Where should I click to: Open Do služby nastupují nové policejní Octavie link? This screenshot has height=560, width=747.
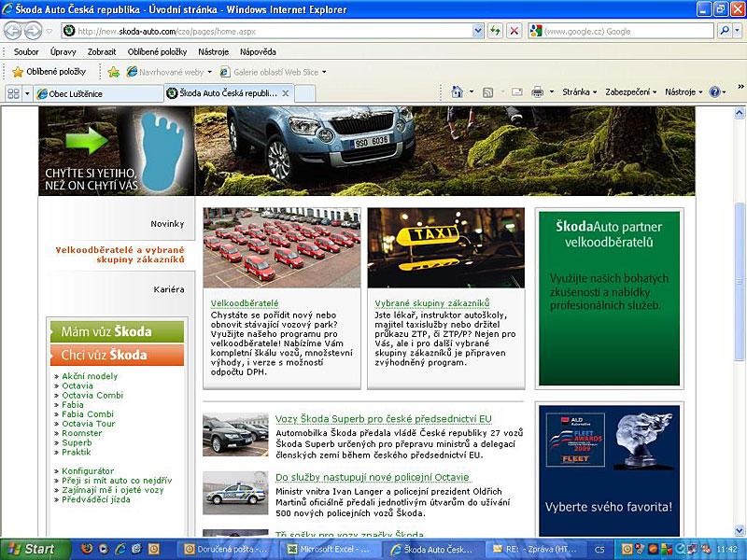click(x=372, y=477)
